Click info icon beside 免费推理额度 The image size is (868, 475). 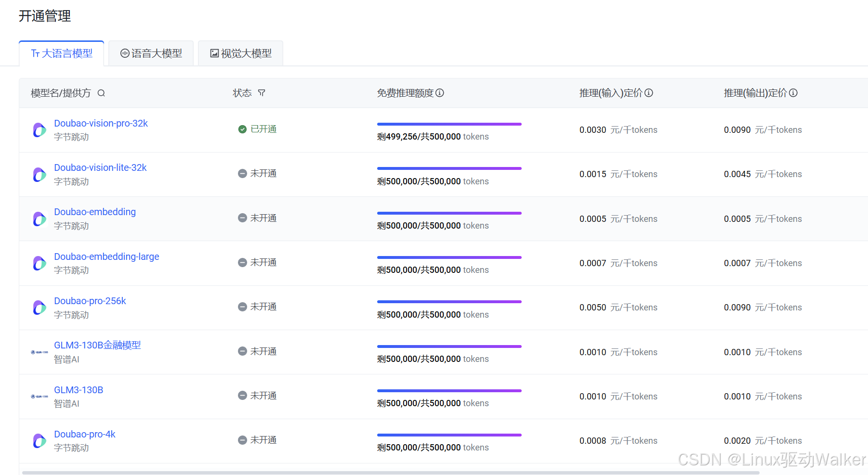(440, 93)
